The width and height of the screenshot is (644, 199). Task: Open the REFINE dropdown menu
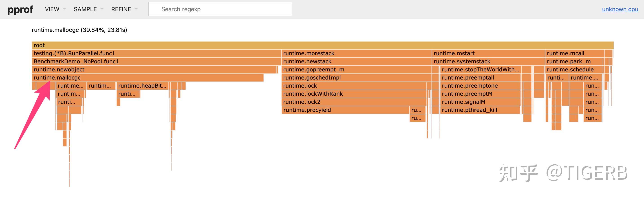(124, 9)
